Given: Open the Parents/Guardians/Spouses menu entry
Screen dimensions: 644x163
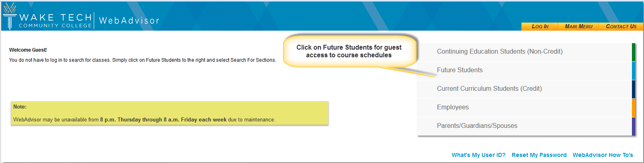Looking at the screenshot, I should 524,126.
